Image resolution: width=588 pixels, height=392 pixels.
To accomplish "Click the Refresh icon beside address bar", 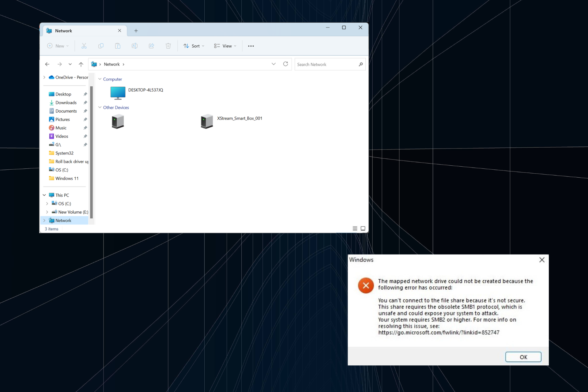I will 285,64.
